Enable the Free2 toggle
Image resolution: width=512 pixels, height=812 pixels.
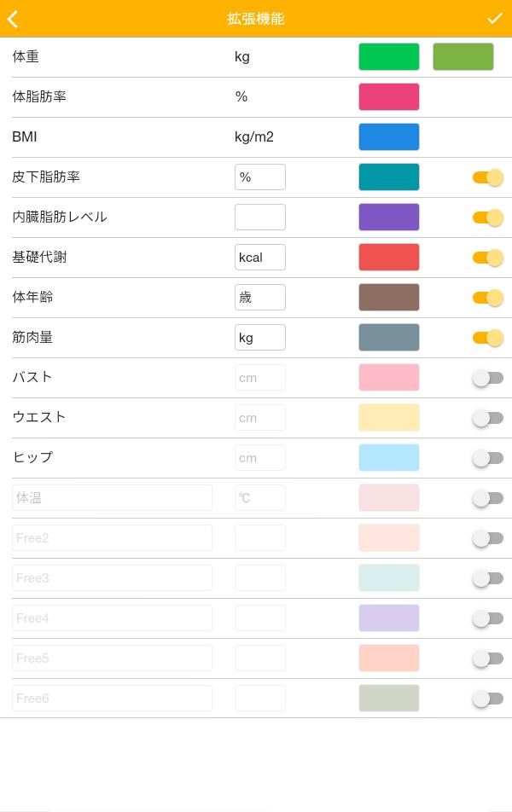(487, 538)
